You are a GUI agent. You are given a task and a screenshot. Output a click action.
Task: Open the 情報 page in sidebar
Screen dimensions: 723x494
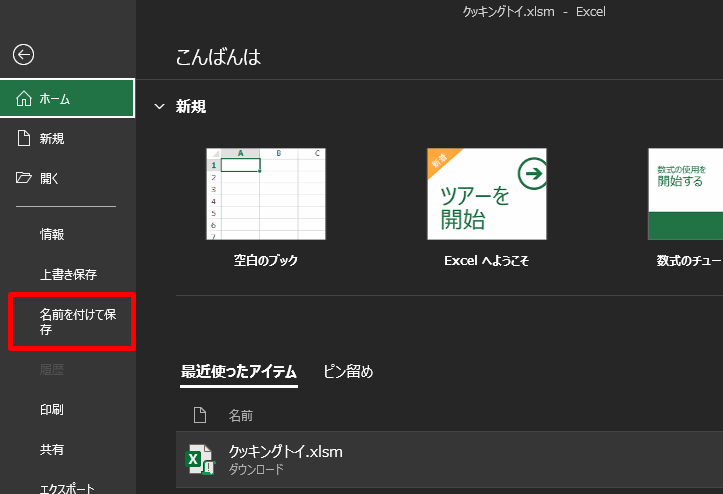click(53, 234)
